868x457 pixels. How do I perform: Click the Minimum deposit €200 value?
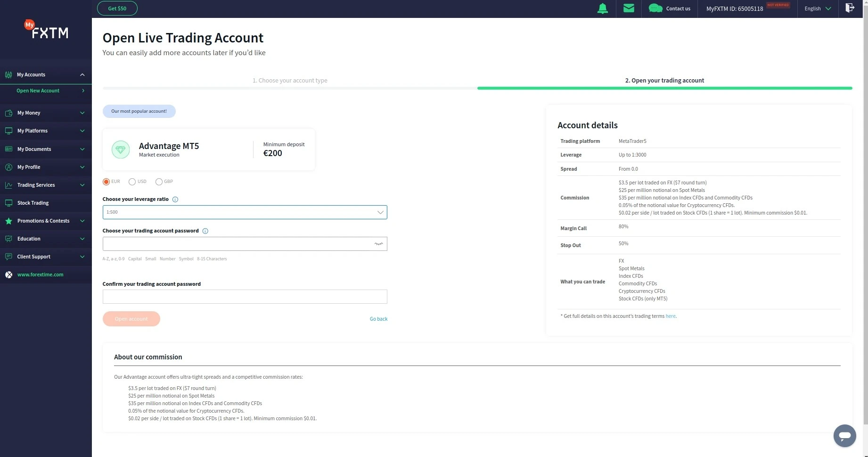(x=272, y=153)
